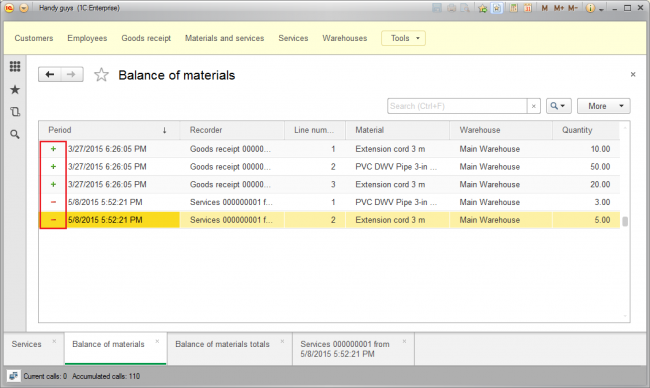The image size is (650, 388).
Task: Click the minus icon on the highlighted 5.00 row
Action: point(53,220)
